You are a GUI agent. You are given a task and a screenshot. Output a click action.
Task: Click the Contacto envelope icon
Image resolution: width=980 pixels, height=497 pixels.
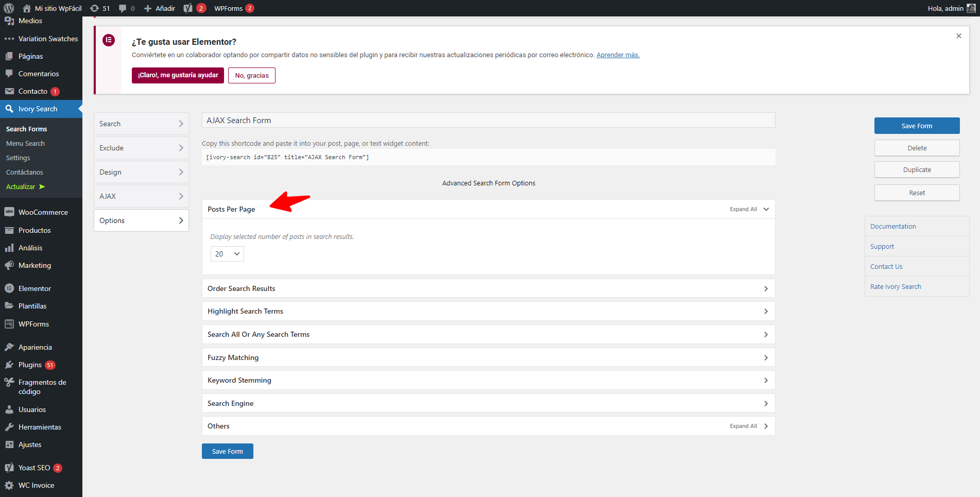point(9,91)
